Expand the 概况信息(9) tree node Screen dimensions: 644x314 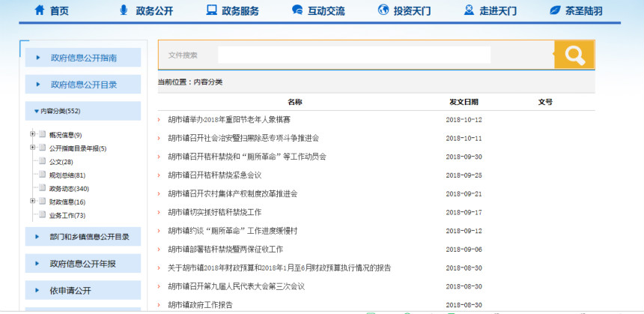point(33,134)
